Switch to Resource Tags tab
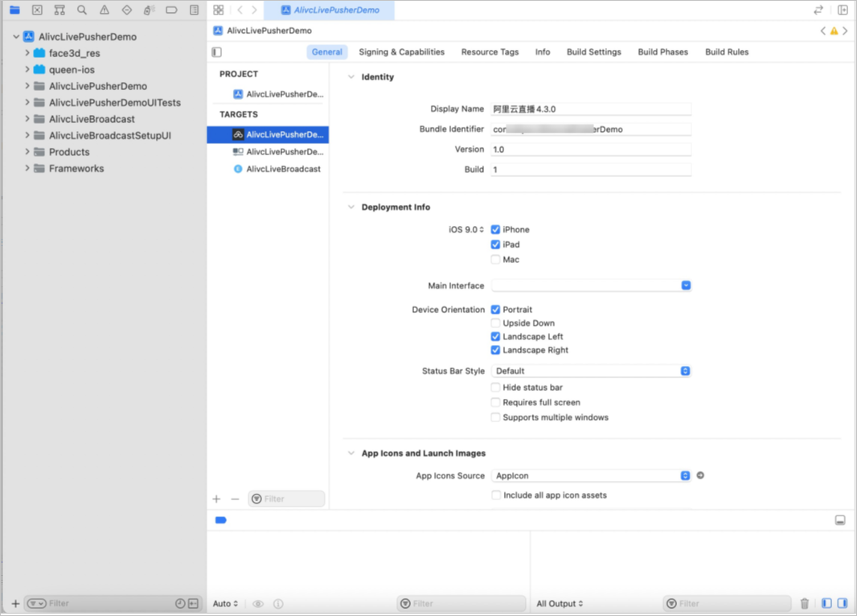This screenshot has width=857, height=616. click(x=490, y=52)
